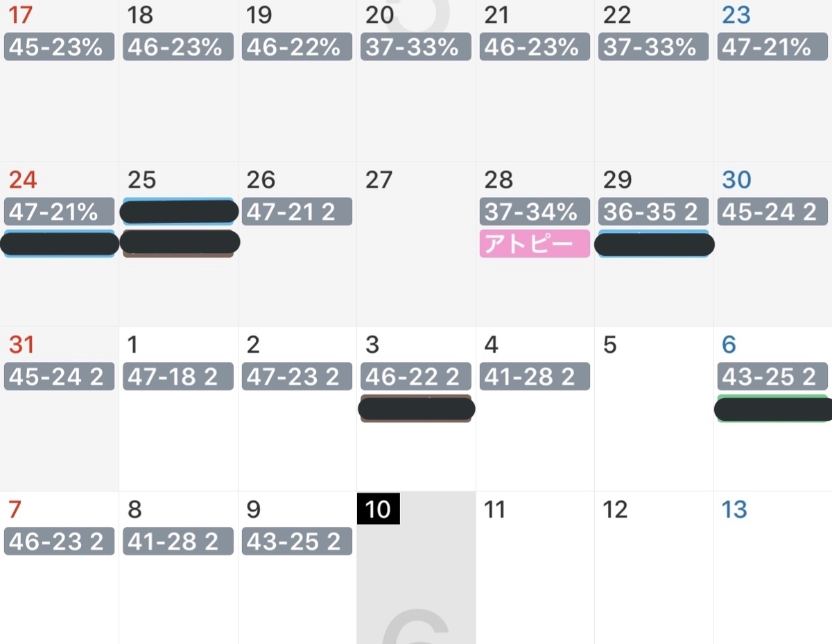Open the 45-23% entry on the 17th
Image resolution: width=832 pixels, height=644 pixels.
pyautogui.click(x=59, y=47)
